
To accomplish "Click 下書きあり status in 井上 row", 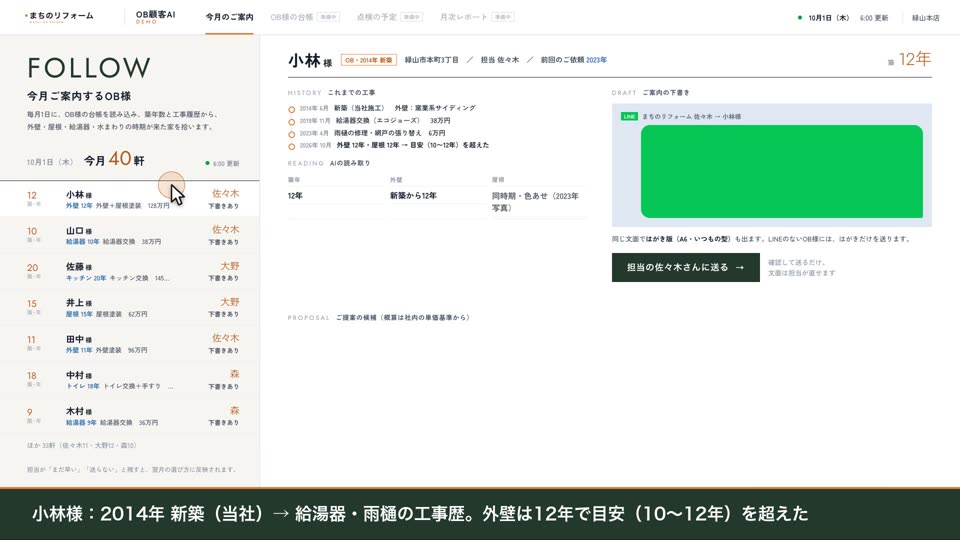I will 223,314.
